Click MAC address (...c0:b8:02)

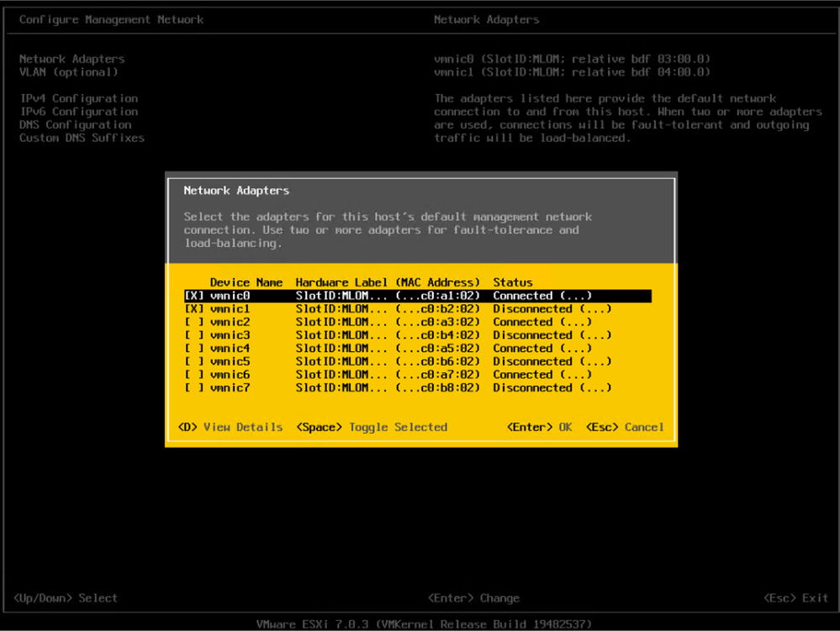438,387
